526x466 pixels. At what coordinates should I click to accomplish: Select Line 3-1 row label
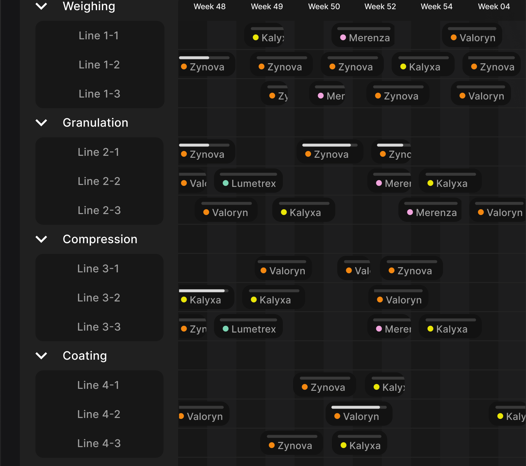coord(98,269)
